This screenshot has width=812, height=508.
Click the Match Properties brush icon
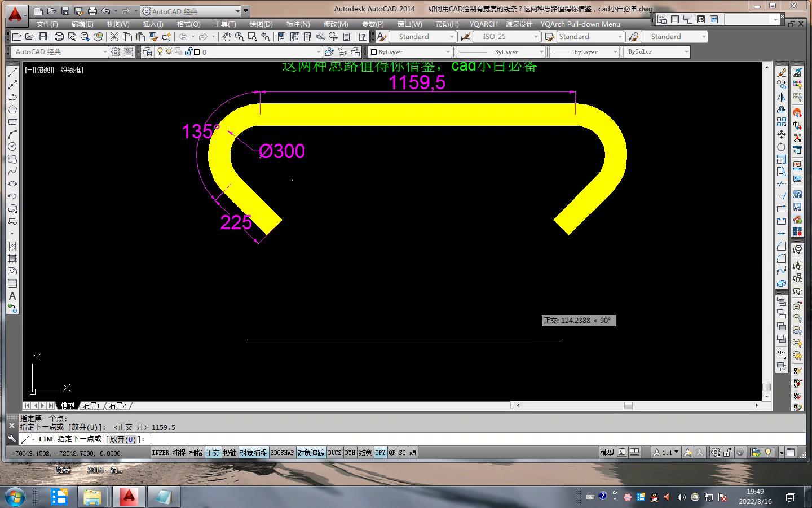166,37
